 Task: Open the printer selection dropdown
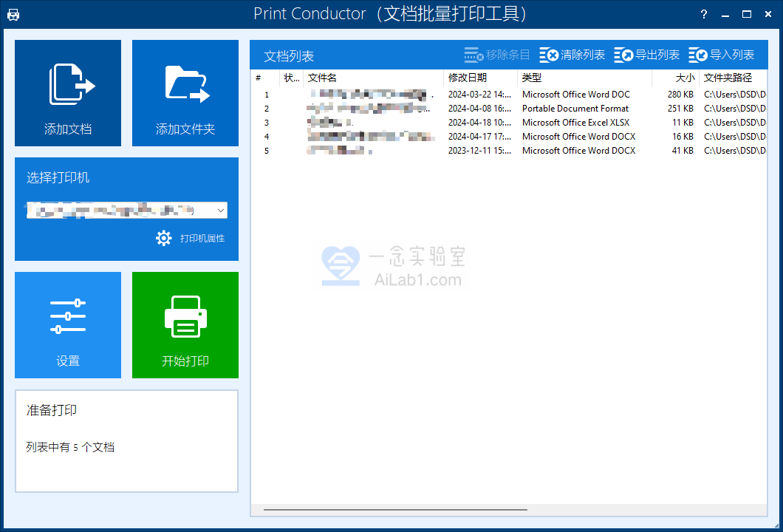coord(126,210)
